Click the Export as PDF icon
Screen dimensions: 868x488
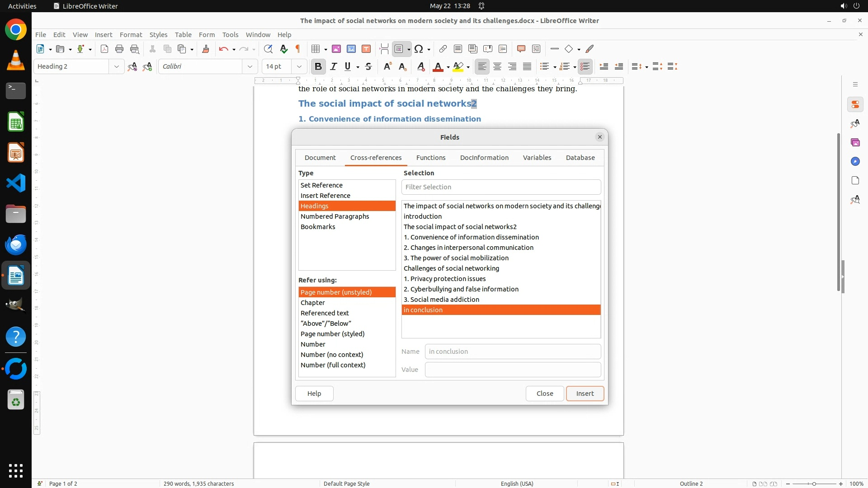pos(104,49)
